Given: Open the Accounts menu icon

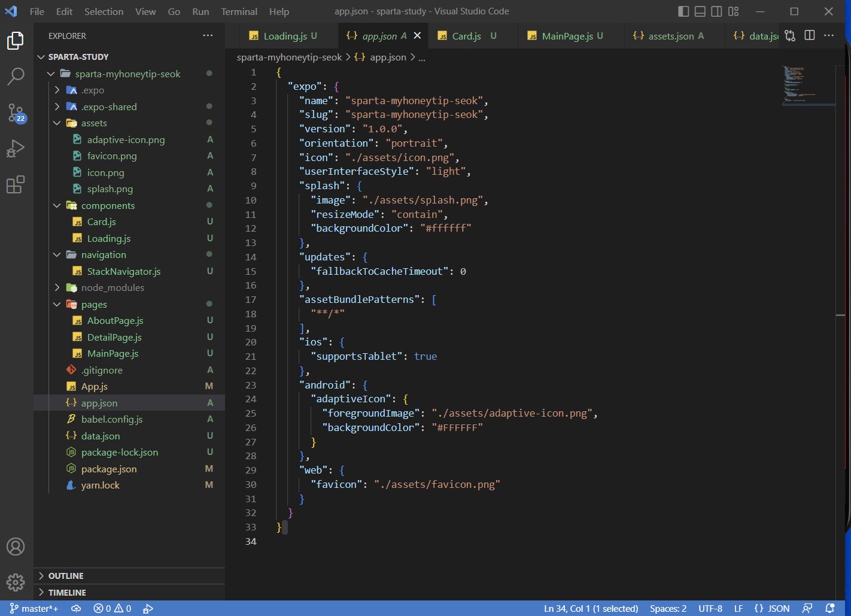Looking at the screenshot, I should (16, 547).
